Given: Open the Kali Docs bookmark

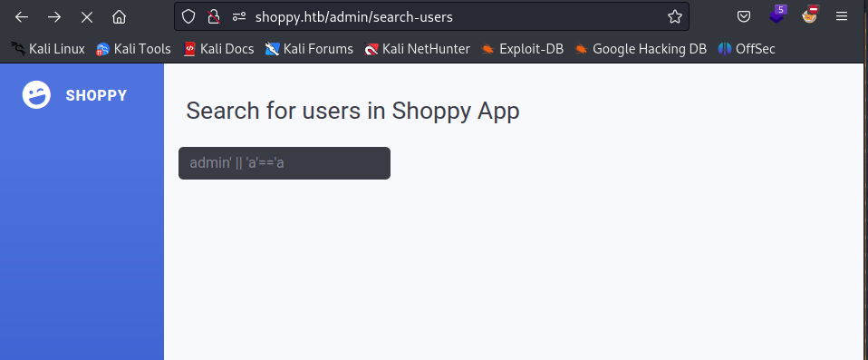Looking at the screenshot, I should pyautogui.click(x=218, y=49).
